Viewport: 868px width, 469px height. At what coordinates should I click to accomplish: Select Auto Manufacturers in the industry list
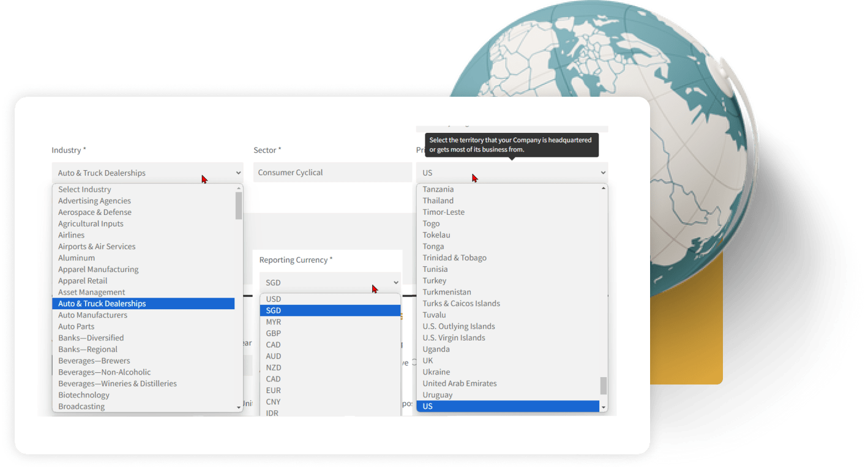93,315
